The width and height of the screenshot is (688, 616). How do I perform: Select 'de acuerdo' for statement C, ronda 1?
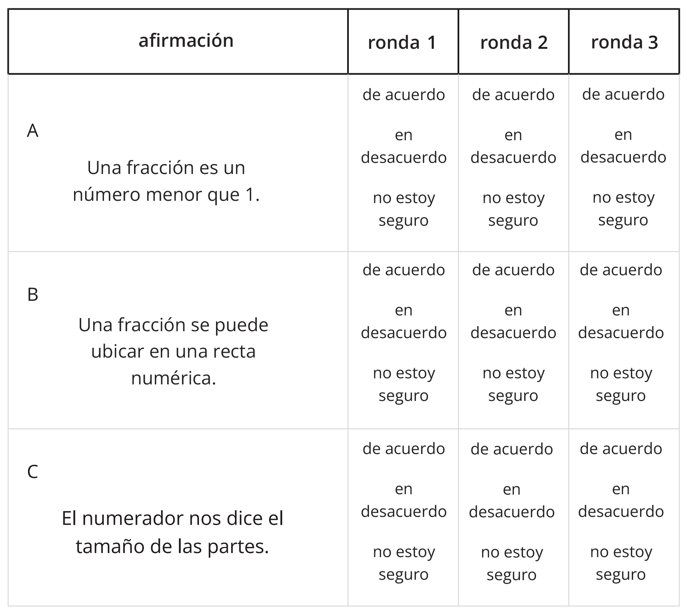pos(403,449)
